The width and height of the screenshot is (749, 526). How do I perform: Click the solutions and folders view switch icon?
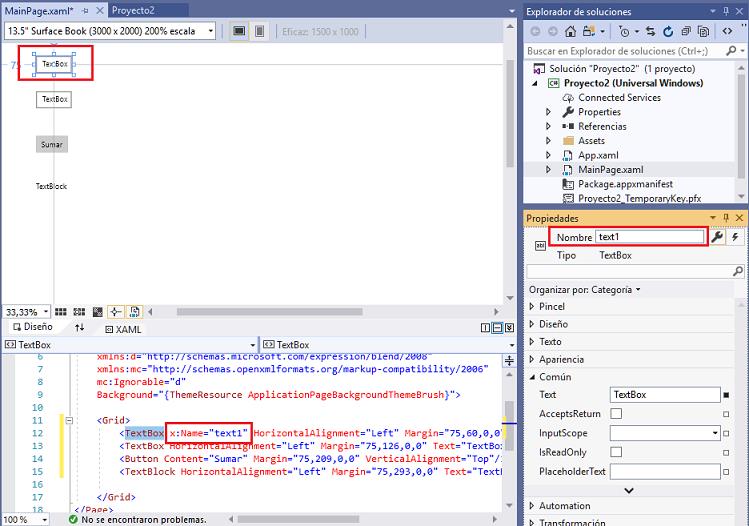click(589, 32)
